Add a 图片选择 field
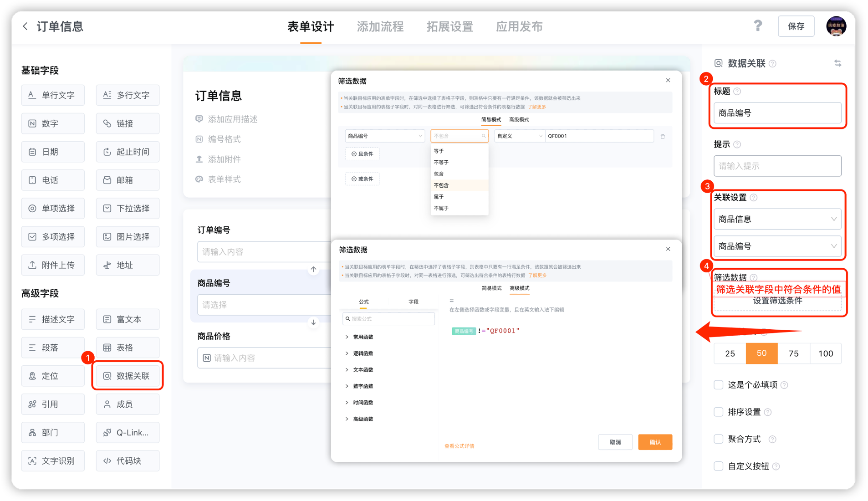Image resolution: width=868 pixels, height=501 pixels. 128,236
